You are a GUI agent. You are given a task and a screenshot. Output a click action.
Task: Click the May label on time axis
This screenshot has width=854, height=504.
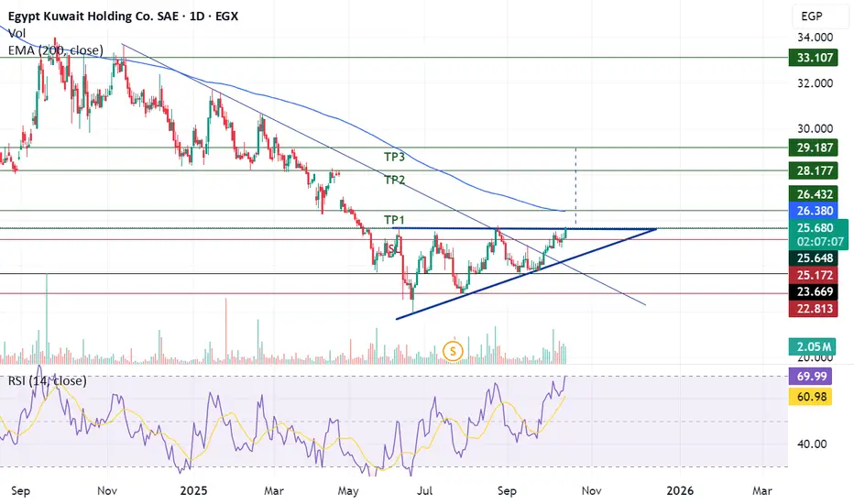[x=348, y=491]
